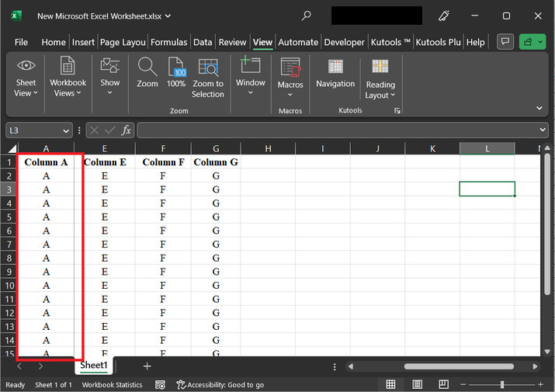Open the Name Box dropdown

pos(66,130)
